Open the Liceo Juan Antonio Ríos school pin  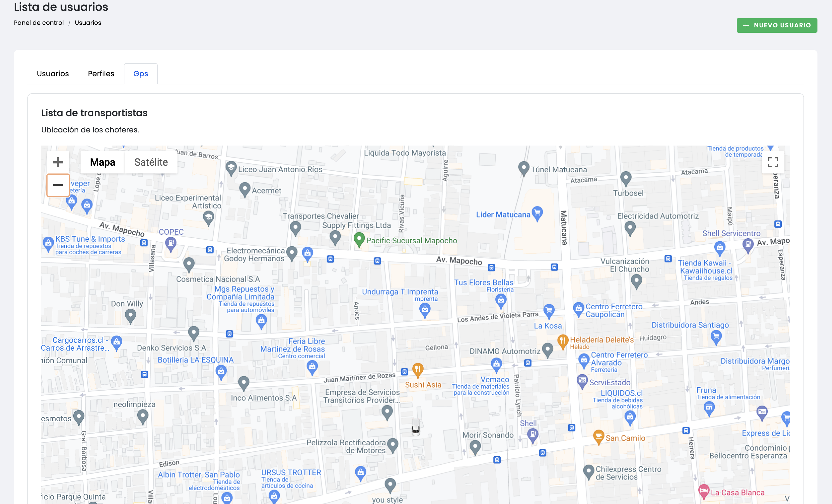[x=231, y=169]
